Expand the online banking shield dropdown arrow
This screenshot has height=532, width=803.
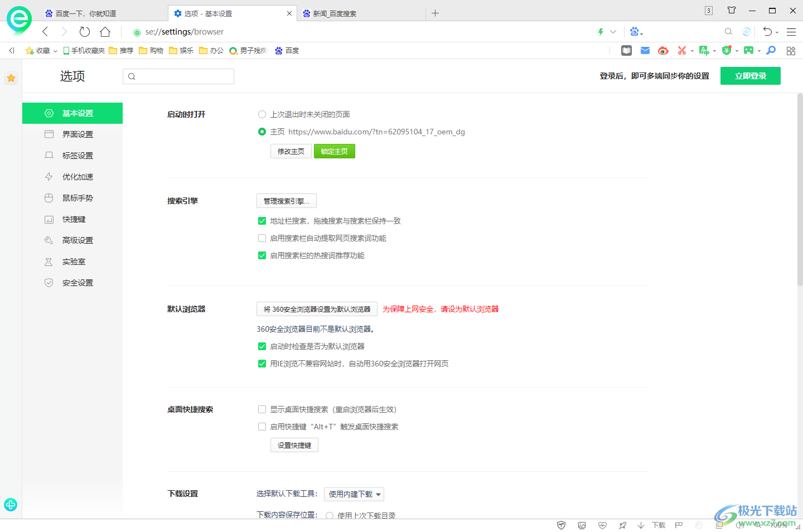click(737, 51)
